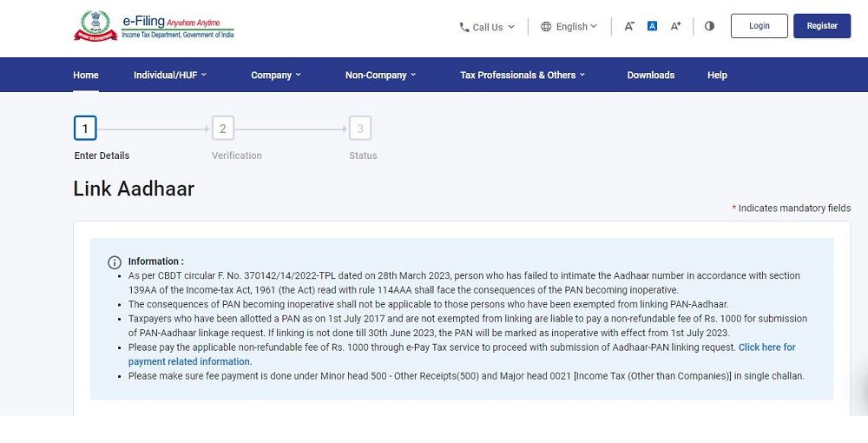Expand the Call Us dropdown
Screen dimensions: 868x443
coord(487,27)
